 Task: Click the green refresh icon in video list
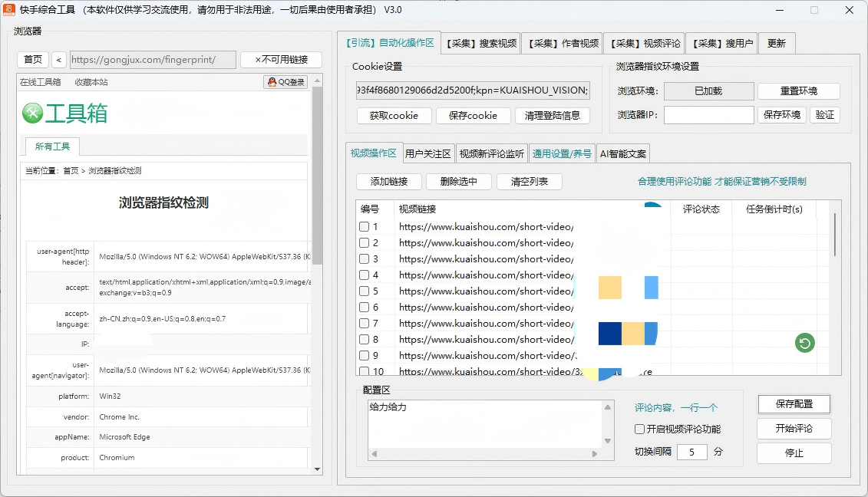tap(805, 343)
